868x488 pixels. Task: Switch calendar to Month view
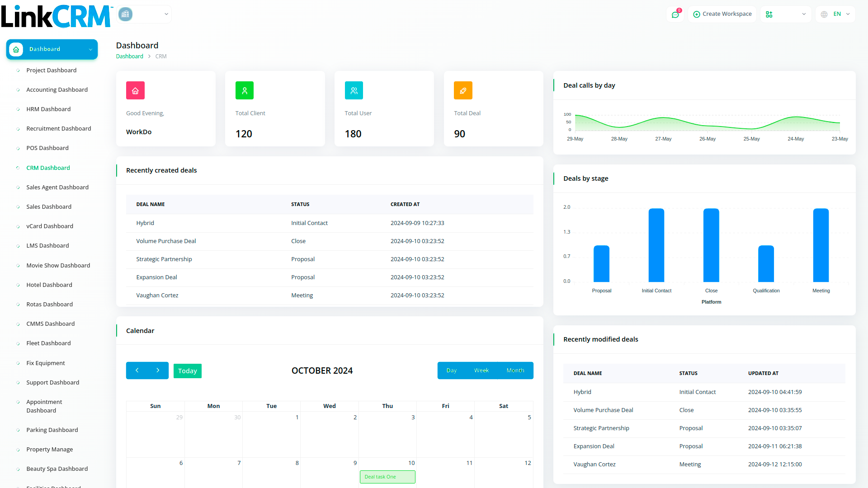coord(515,371)
